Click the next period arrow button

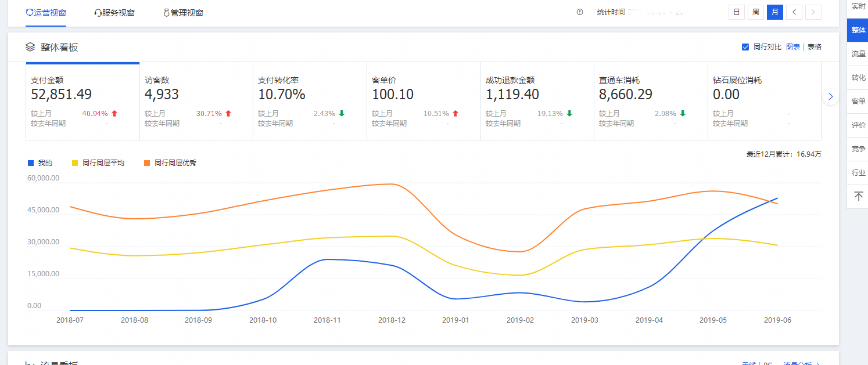coord(813,12)
